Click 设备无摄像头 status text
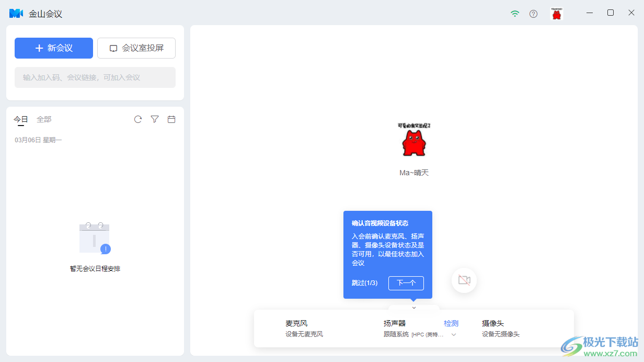 pyautogui.click(x=501, y=334)
